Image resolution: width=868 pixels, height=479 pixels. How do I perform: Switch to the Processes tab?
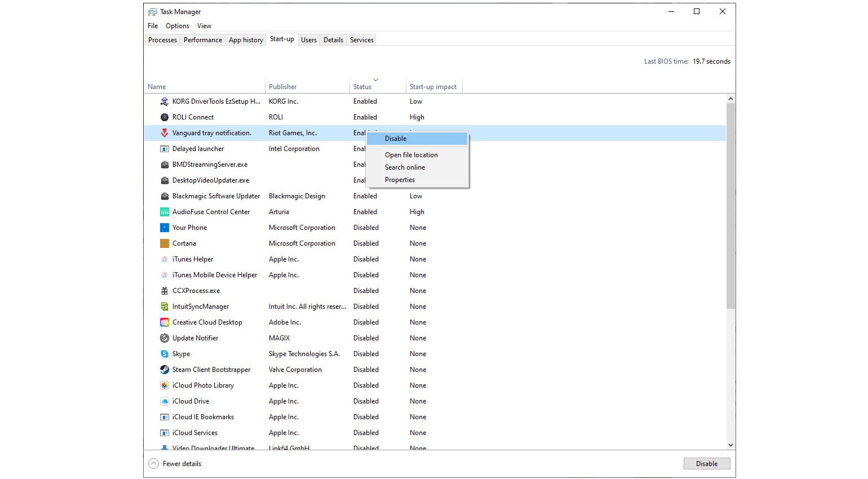tap(162, 40)
